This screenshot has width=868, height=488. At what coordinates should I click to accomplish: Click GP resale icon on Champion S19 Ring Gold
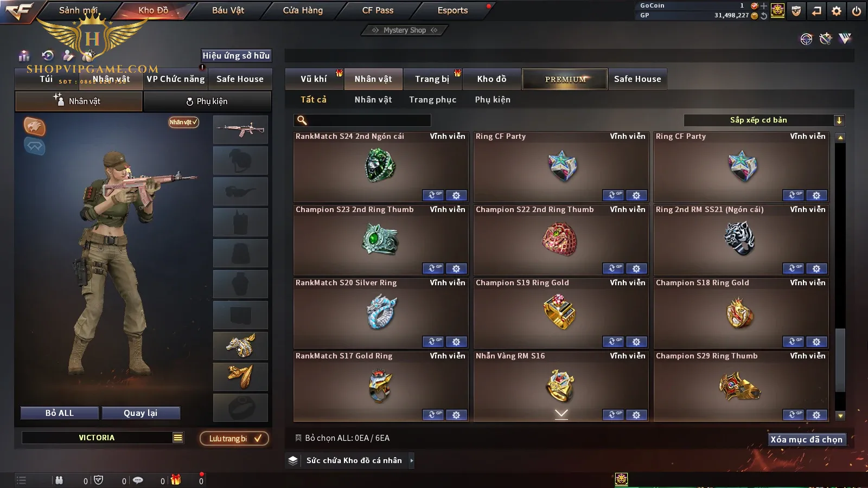613,342
